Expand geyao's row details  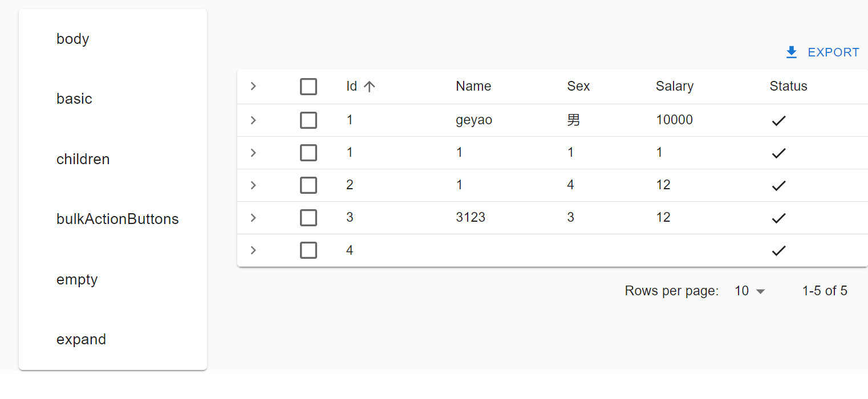(x=253, y=120)
